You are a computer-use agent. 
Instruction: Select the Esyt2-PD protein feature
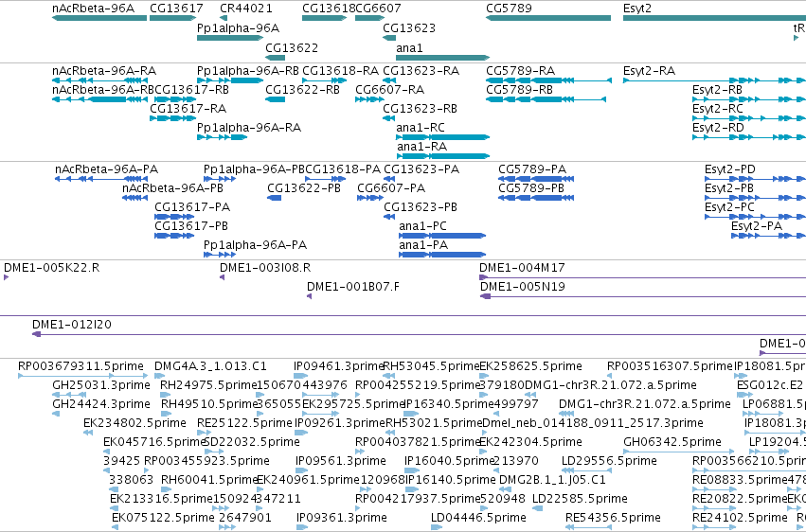pos(755,179)
